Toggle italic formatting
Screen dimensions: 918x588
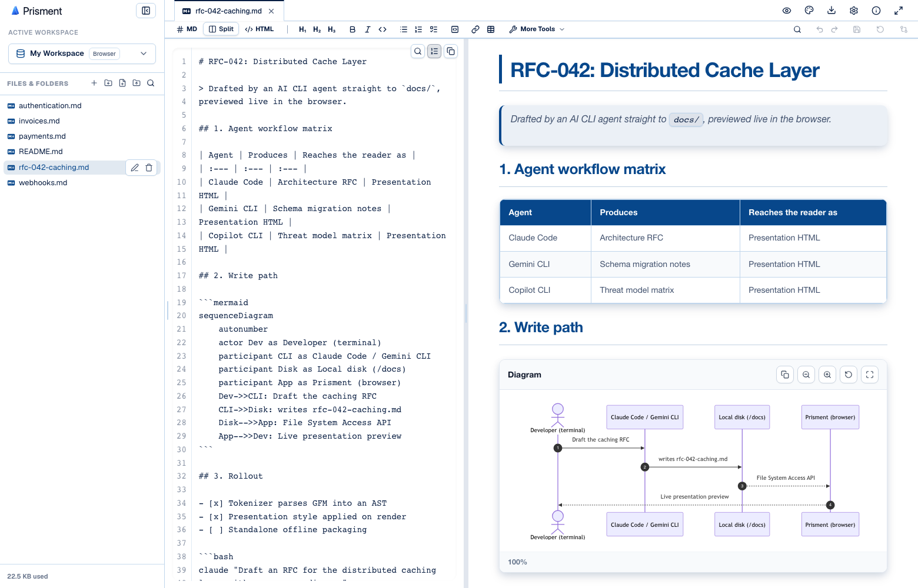368,29
